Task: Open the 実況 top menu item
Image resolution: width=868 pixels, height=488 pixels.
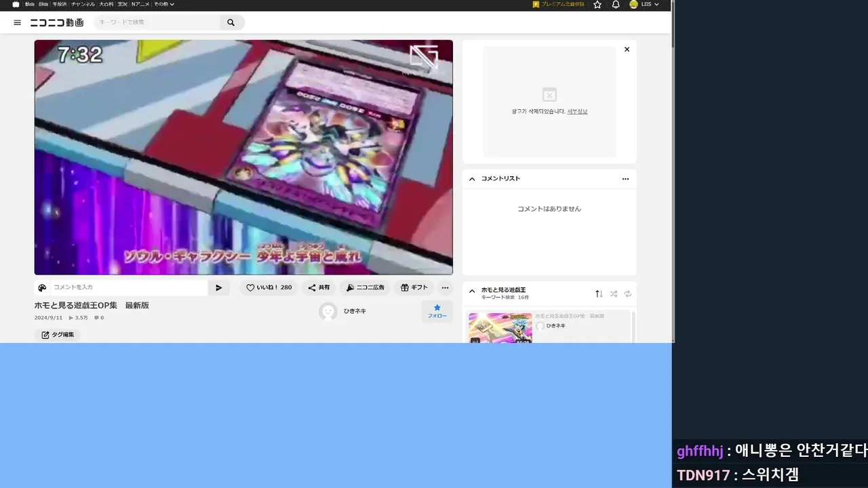Action: coord(123,4)
